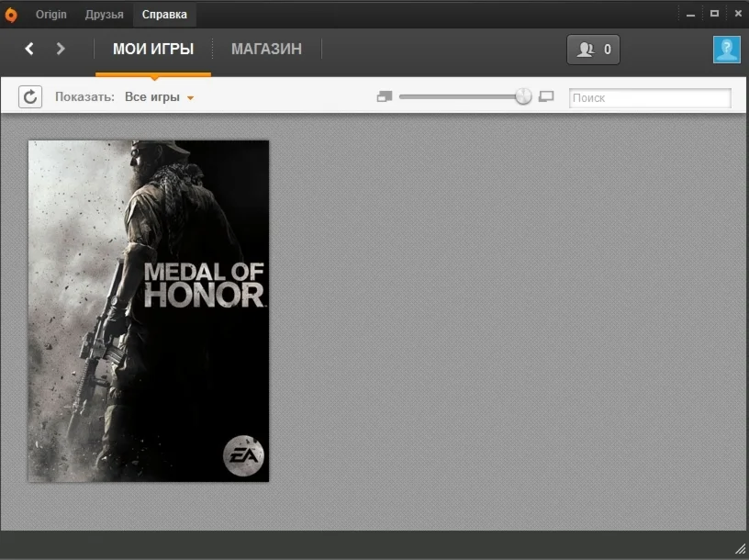Viewport: 749px width, 560px height.
Task: Open the Origin menu
Action: 50,14
